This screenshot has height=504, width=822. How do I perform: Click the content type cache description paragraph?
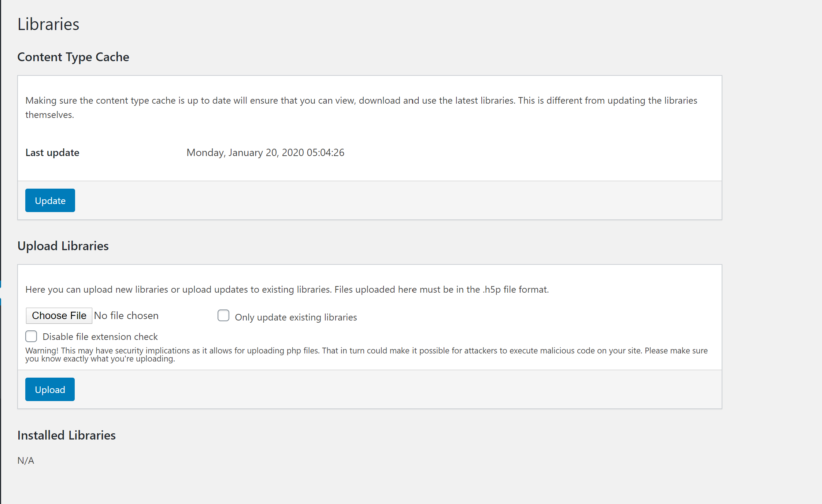361,107
